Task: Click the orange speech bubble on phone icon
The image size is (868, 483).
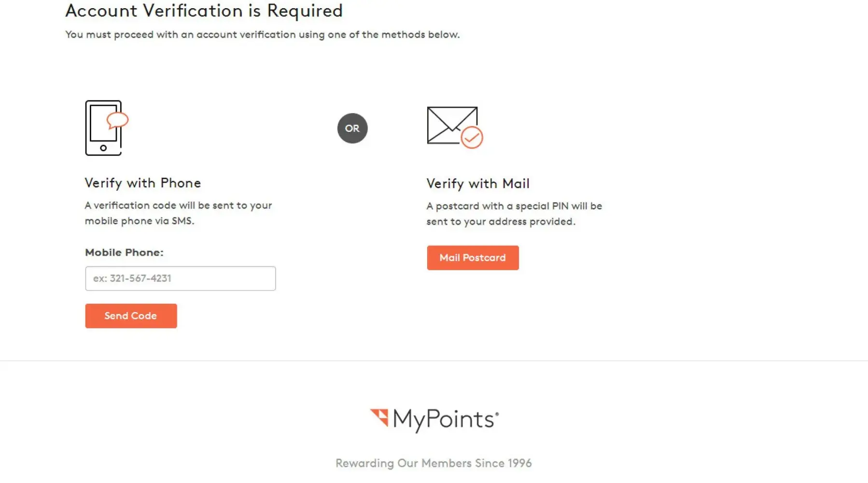Action: point(118,120)
